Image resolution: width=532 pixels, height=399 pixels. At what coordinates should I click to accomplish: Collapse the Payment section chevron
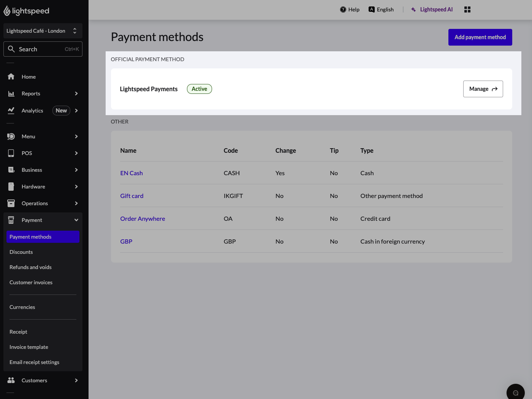coord(76,220)
